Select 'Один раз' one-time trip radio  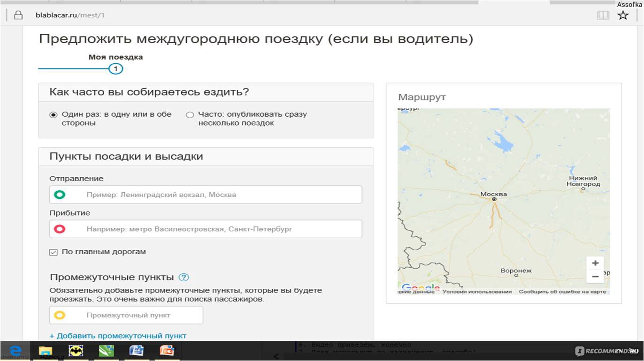(x=54, y=114)
